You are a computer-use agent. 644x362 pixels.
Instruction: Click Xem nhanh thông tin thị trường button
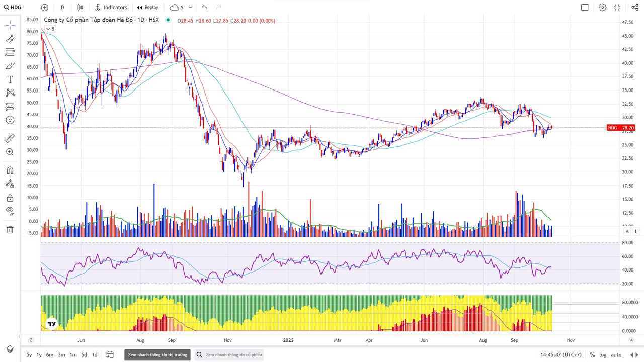[x=157, y=355]
